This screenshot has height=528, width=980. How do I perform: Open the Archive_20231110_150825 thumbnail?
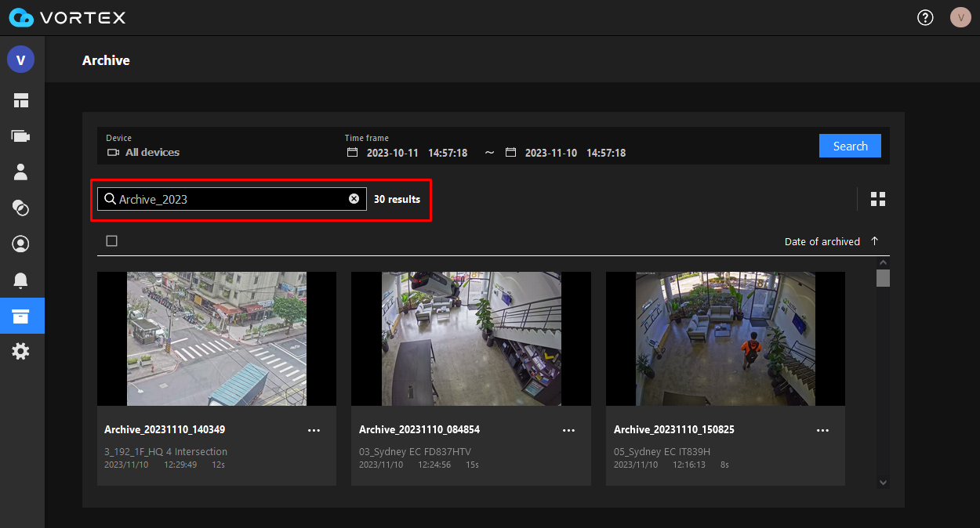[x=724, y=338]
